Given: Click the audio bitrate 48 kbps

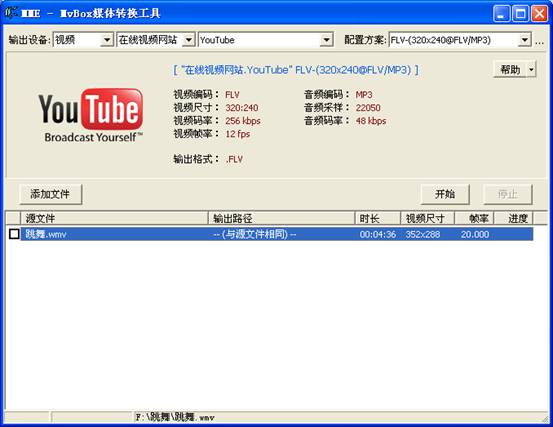Looking at the screenshot, I should pos(371,121).
